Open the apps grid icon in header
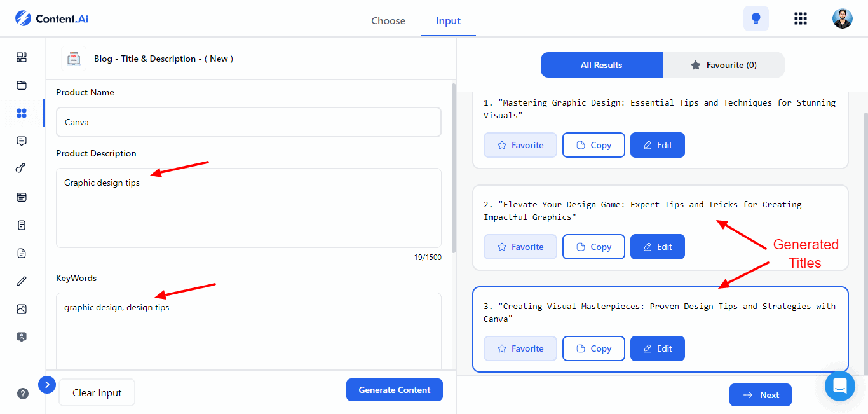The height and width of the screenshot is (414, 868). click(801, 18)
